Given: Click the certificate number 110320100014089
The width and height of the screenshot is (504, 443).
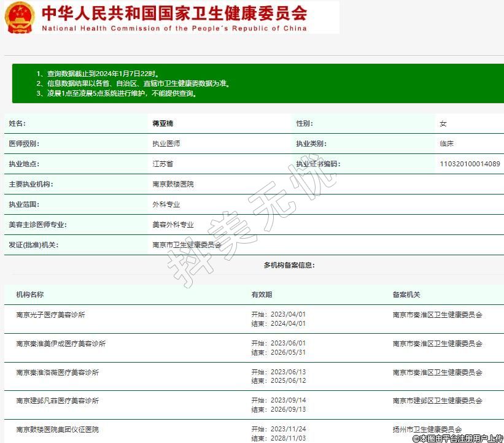Looking at the screenshot, I should (x=470, y=164).
